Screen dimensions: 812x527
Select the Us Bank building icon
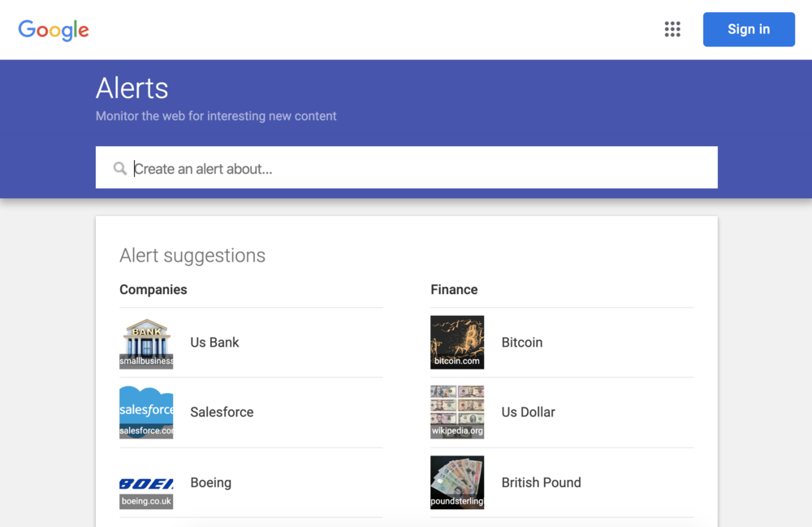[146, 342]
